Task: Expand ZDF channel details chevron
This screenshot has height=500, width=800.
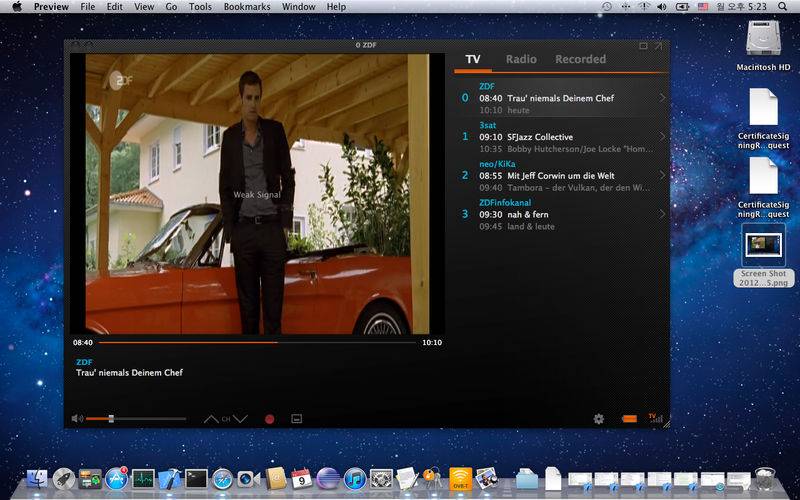Action: [x=662, y=97]
